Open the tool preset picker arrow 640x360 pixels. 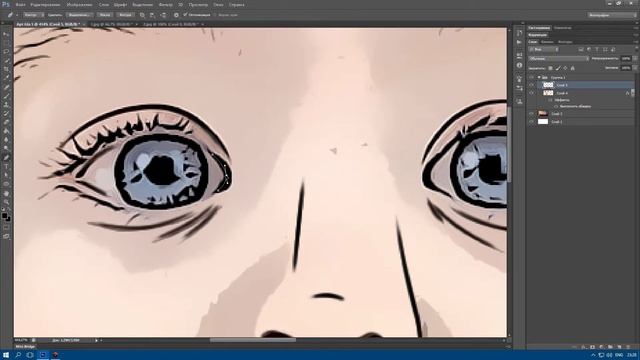tap(17, 15)
